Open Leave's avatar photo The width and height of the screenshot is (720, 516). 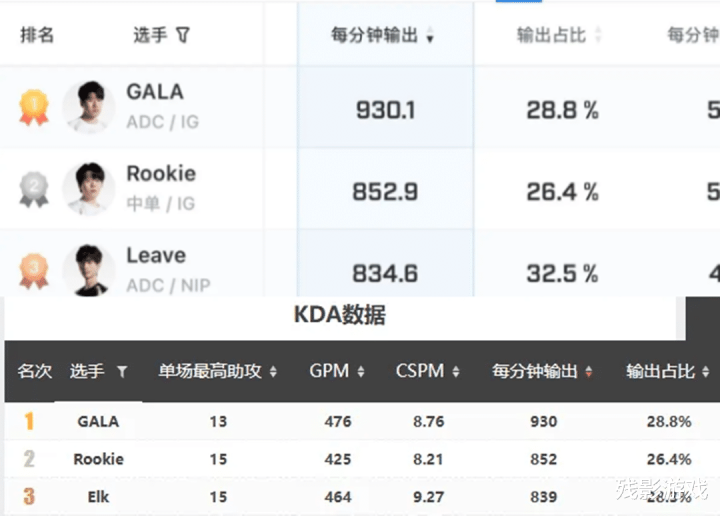pyautogui.click(x=89, y=270)
